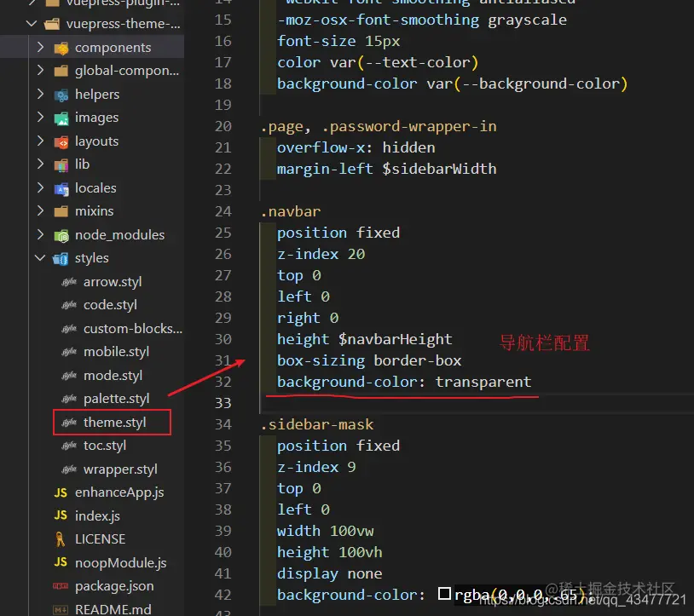Viewport: 694px width, 616px height.
Task: Click the global-compon... folder icon
Action: coord(61,71)
